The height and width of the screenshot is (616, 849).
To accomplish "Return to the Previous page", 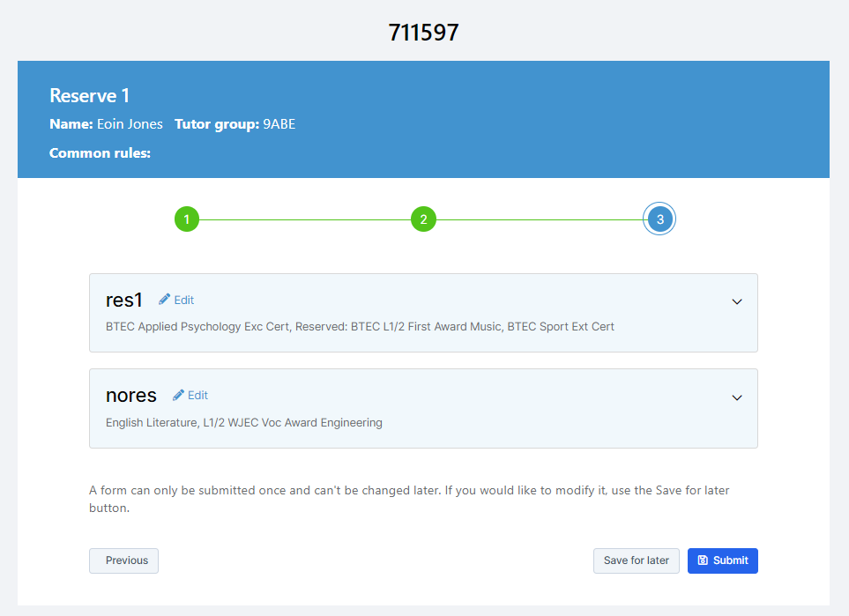I will click(x=124, y=560).
